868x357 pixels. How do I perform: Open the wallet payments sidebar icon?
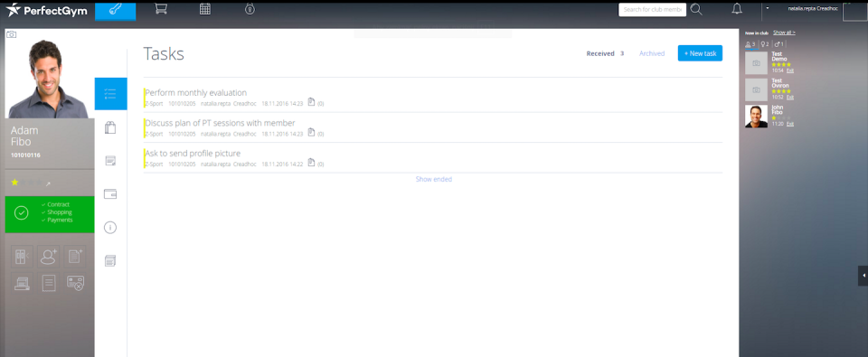[110, 194]
